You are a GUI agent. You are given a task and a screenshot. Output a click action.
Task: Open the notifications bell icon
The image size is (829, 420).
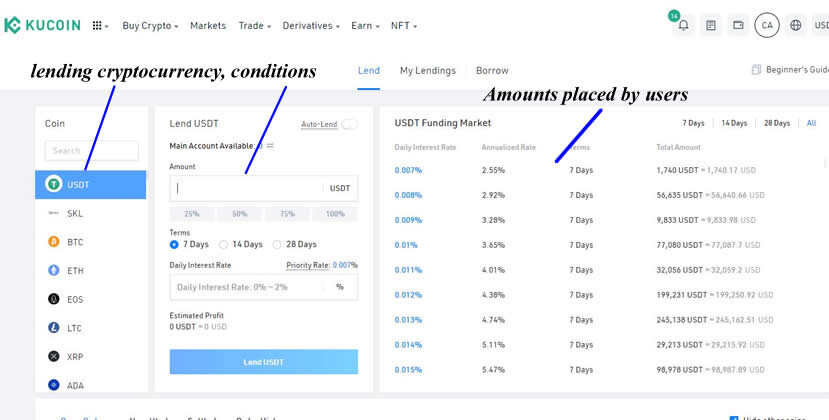(684, 25)
